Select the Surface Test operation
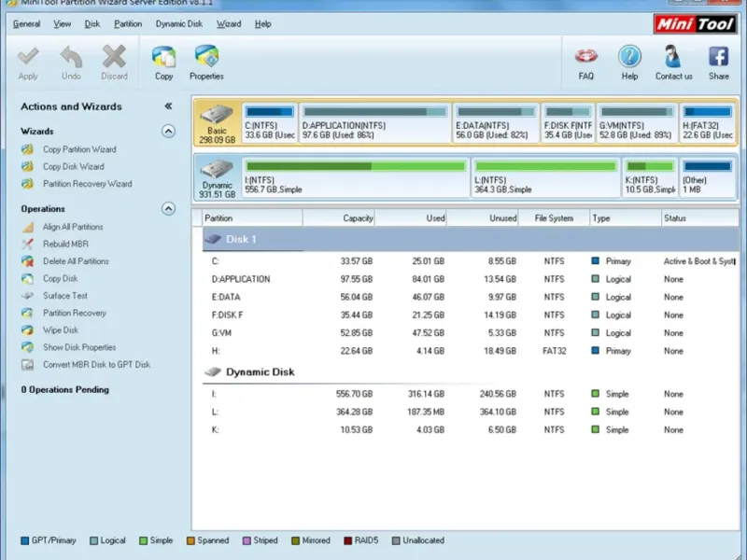This screenshot has width=747, height=560. tap(65, 296)
